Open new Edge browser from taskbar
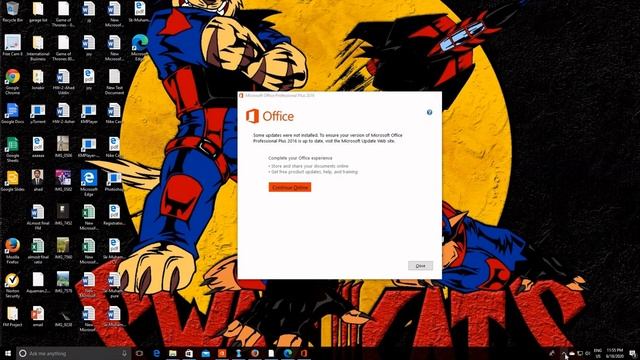640x360 pixels. coord(288,353)
